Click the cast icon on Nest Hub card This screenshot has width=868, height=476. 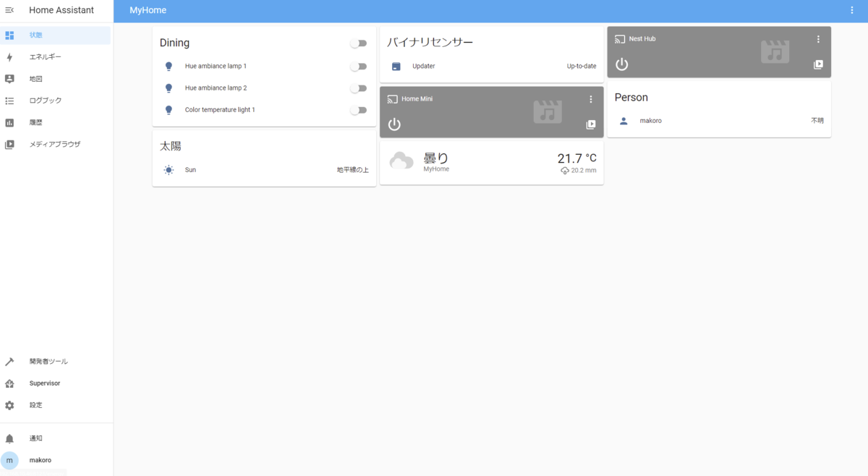tap(621, 39)
